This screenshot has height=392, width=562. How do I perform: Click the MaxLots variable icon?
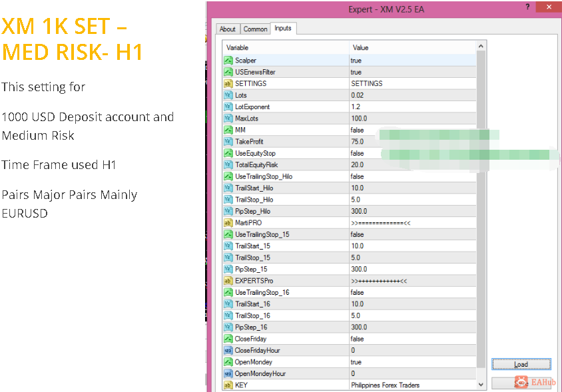[228, 118]
